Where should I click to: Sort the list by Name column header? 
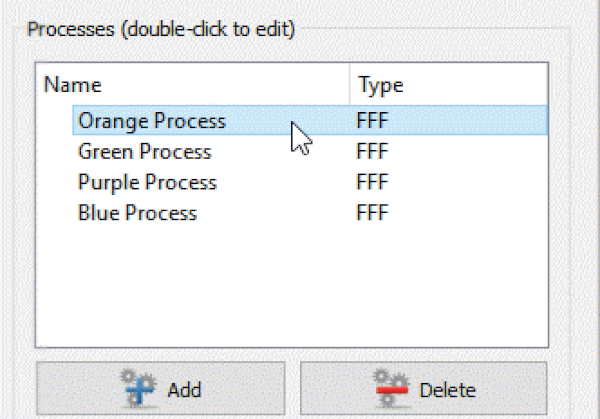[x=193, y=85]
